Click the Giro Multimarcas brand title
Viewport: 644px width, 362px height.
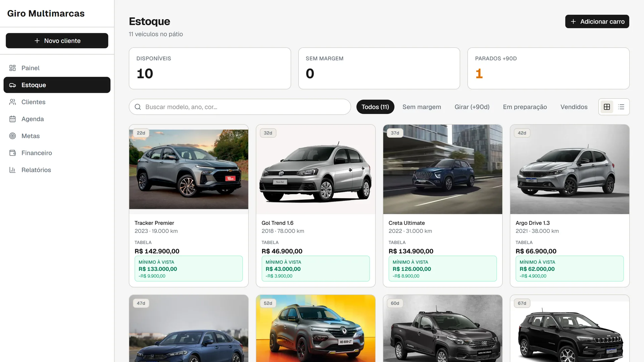[x=46, y=13]
